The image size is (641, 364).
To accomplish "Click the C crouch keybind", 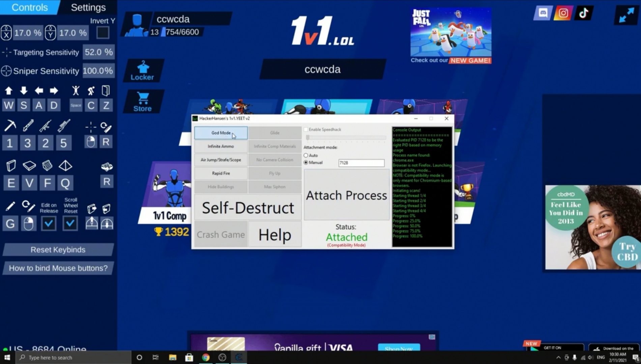I will pos(91,105).
